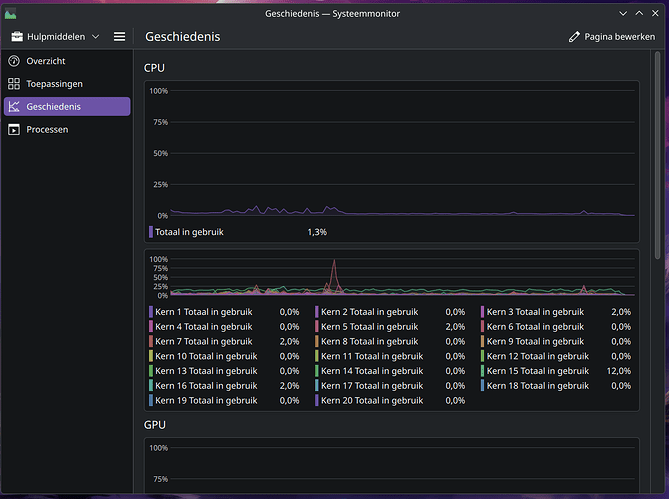The width and height of the screenshot is (669, 499).
Task: Expand the Hulpmiddelen dropdown arrow
Action: 96,37
